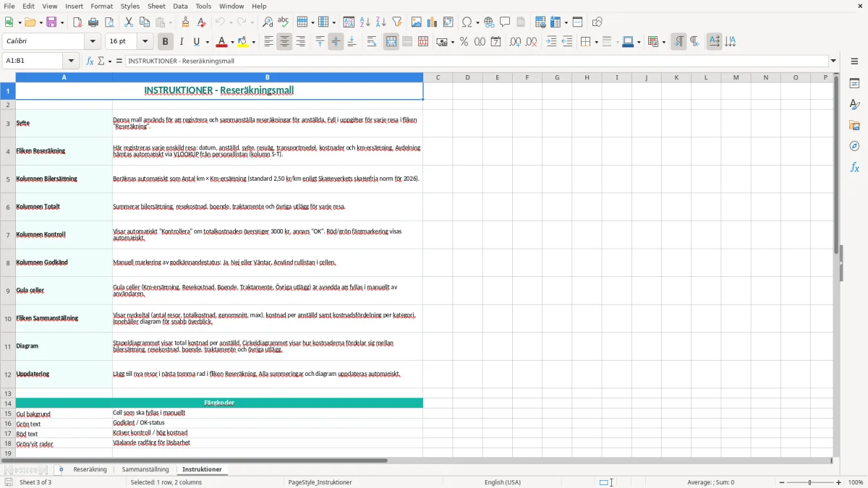Open sidebar Properties panel
868x488 pixels.
[x=854, y=83]
